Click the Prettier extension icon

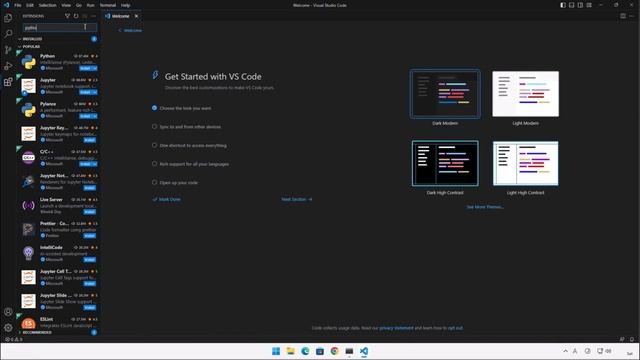(x=29, y=229)
